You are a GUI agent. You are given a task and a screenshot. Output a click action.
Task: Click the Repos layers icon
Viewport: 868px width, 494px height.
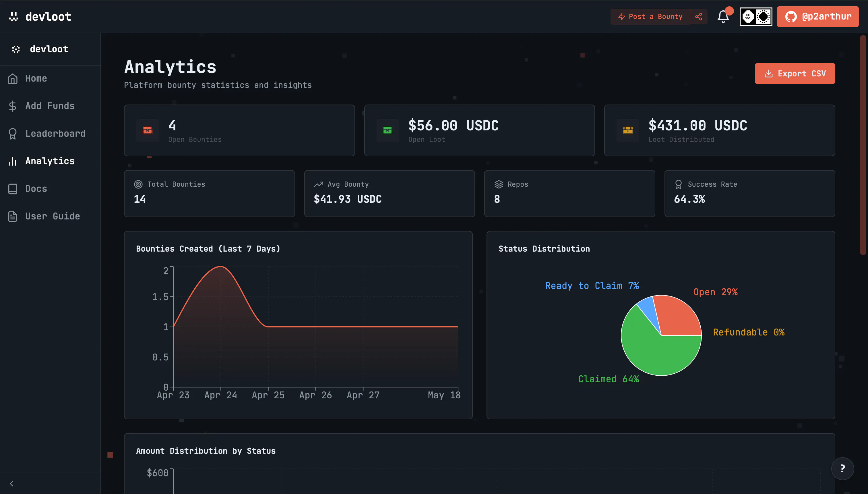(x=499, y=184)
